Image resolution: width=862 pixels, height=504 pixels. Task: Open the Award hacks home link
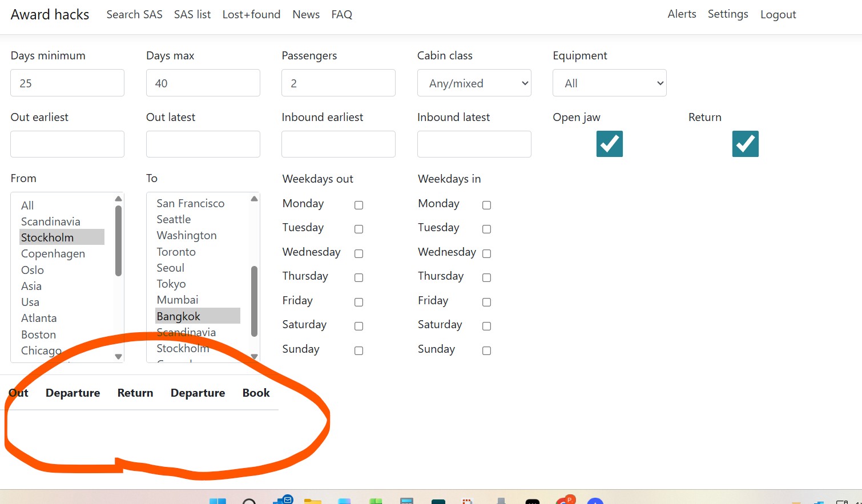pos(50,14)
